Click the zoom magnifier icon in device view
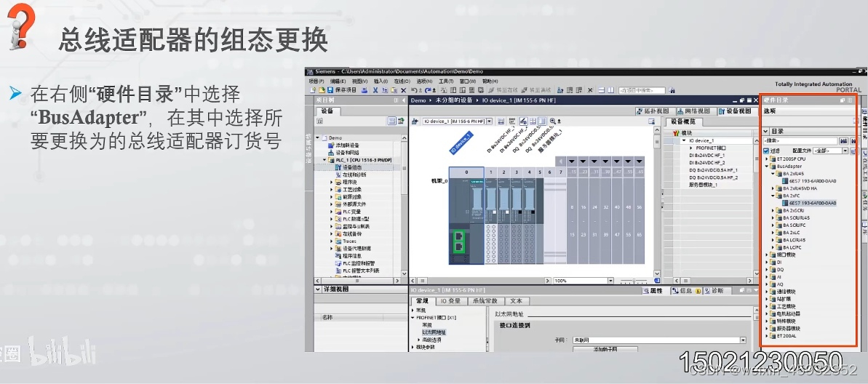The image size is (868, 384). coord(552,121)
